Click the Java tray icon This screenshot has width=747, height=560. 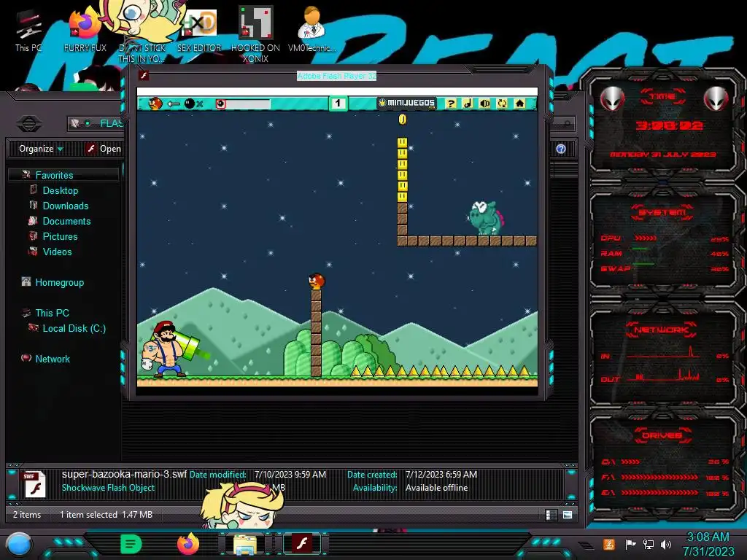pos(608,544)
